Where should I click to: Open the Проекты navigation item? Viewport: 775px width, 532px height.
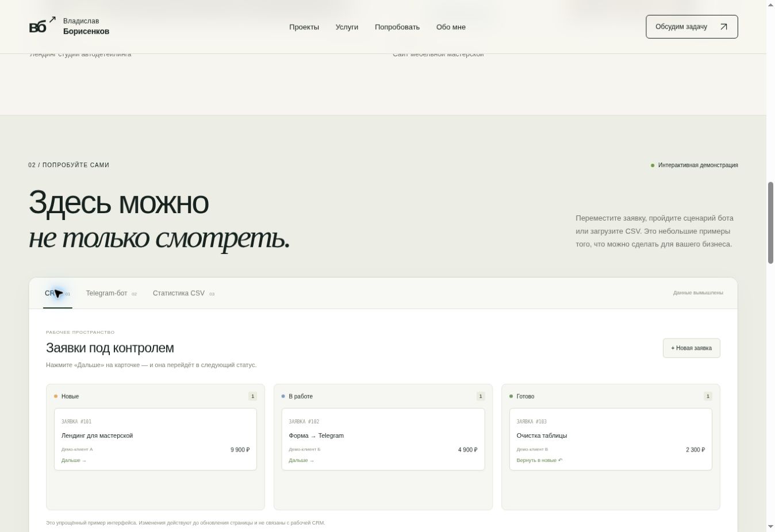click(x=304, y=27)
